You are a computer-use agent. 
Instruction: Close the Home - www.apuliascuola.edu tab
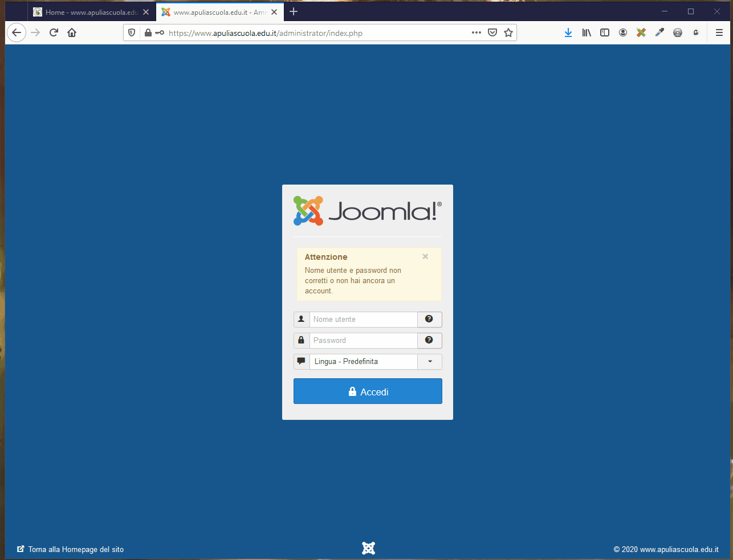pyautogui.click(x=146, y=12)
